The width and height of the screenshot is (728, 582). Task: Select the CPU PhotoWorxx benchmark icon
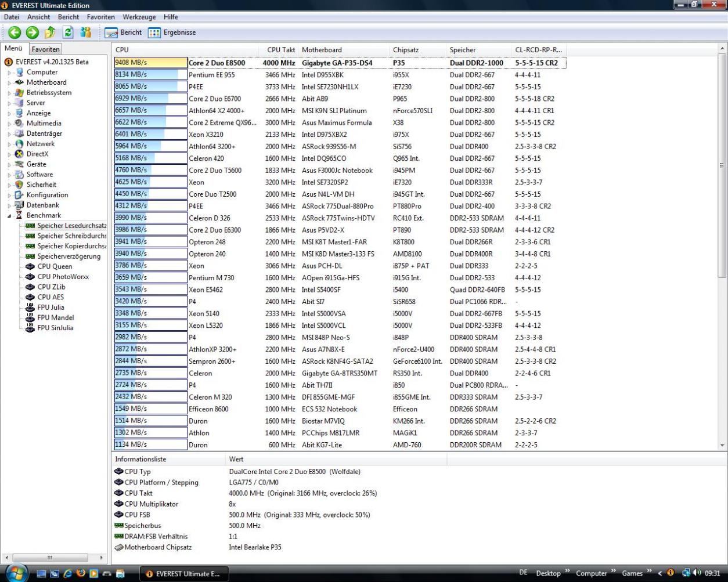point(30,277)
